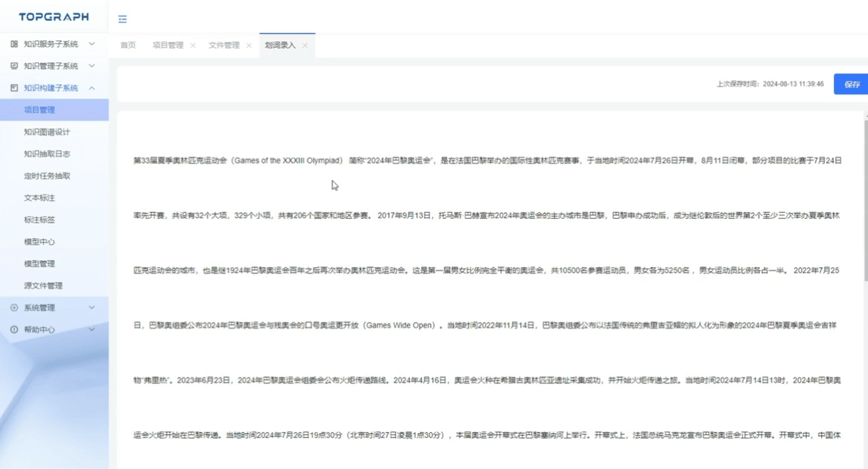This screenshot has width=868, height=469.
Task: Close the 文件管理 tab
Action: [x=249, y=45]
